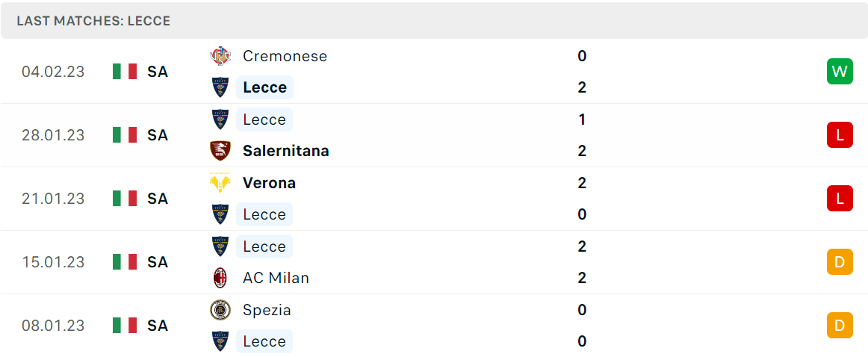Open D badge for AC Milan match
Image resolution: width=868 pixels, height=357 pixels.
point(840,262)
